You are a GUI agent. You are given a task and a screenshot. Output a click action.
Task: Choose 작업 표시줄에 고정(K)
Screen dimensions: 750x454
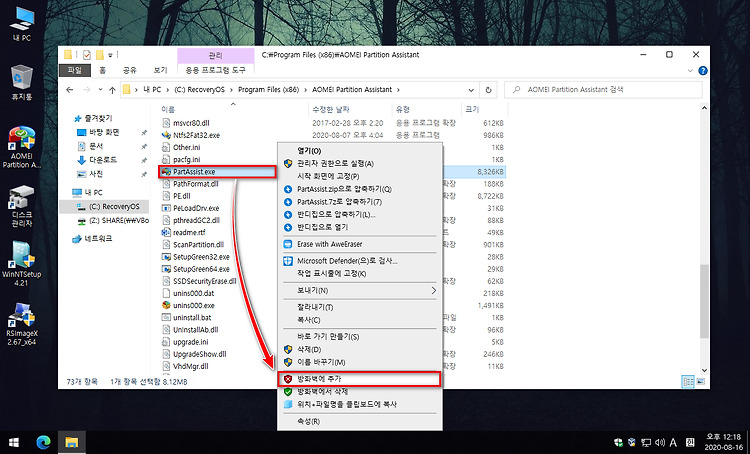(360, 274)
